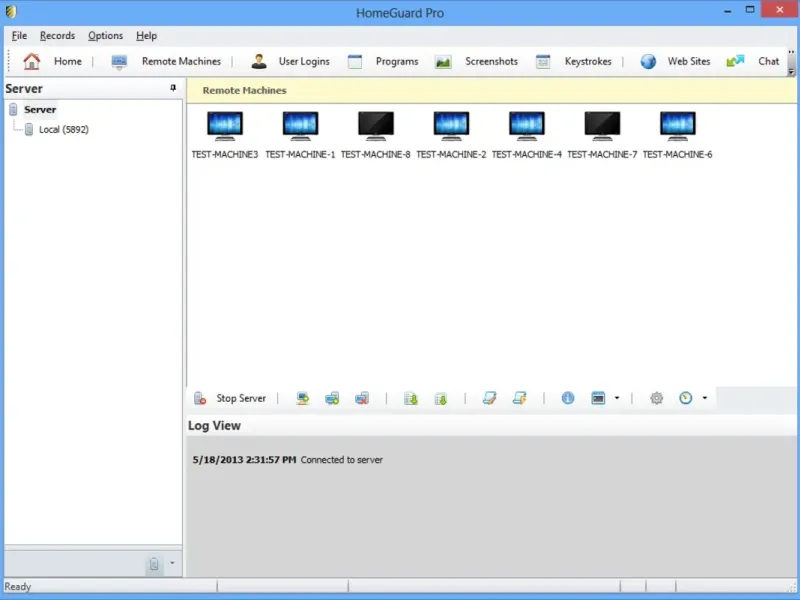Click the Chat arrows icon
The height and width of the screenshot is (600, 800).
(735, 61)
